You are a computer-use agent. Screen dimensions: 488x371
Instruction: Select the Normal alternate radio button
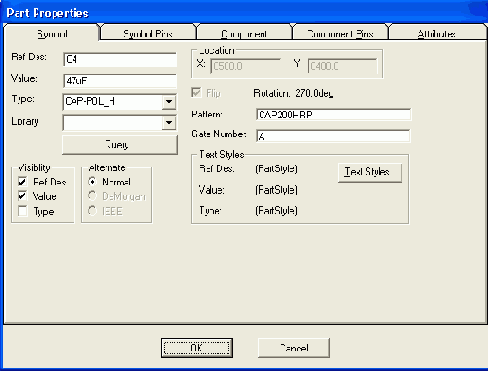click(x=92, y=181)
